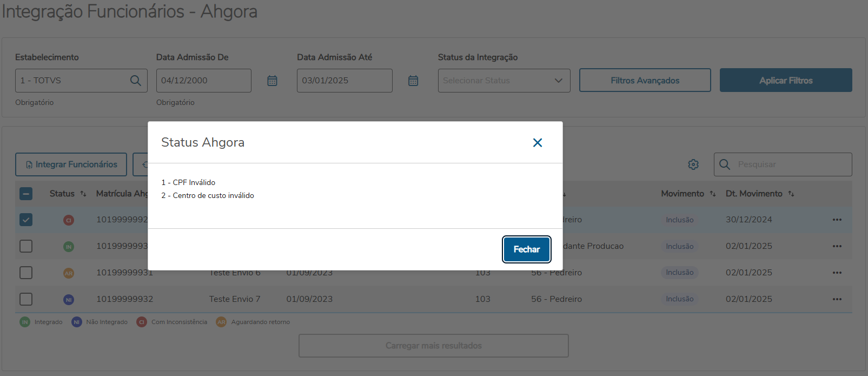The height and width of the screenshot is (376, 868).
Task: Click the Estabelecimento search magnifier icon
Action: (x=135, y=81)
